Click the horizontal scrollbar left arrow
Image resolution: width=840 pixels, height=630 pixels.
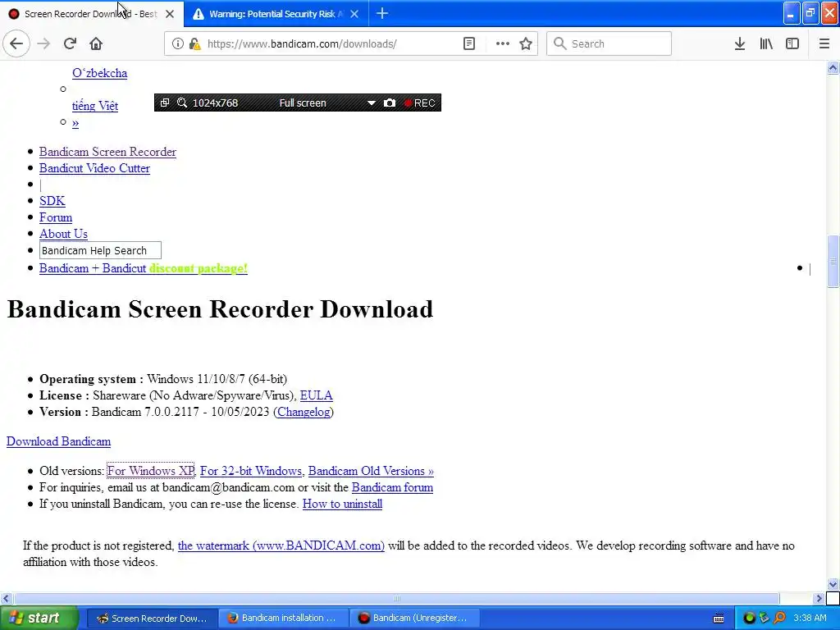pyautogui.click(x=6, y=598)
